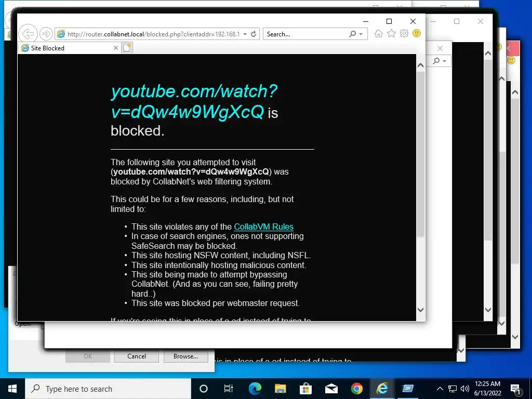Open the Home page icon
This screenshot has height=399, width=532.
tap(379, 34)
